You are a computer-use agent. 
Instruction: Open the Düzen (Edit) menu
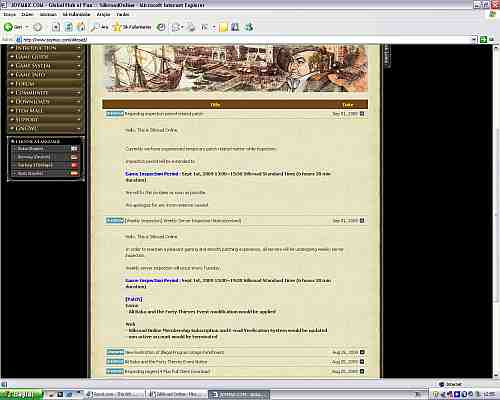pos(27,14)
